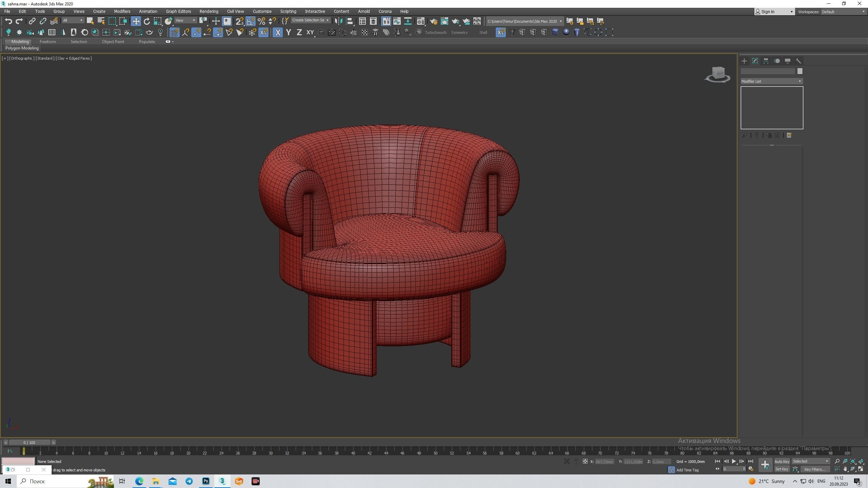Viewport: 868px width, 488px height.
Task: Select the Select and Uniform Scale tool
Action: (158, 21)
